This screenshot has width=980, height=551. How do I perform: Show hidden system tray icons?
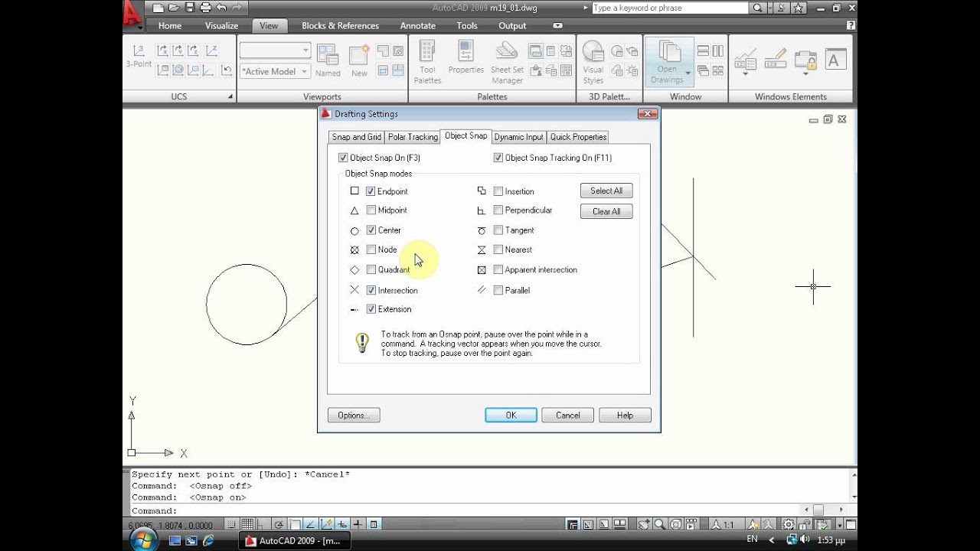click(x=771, y=540)
